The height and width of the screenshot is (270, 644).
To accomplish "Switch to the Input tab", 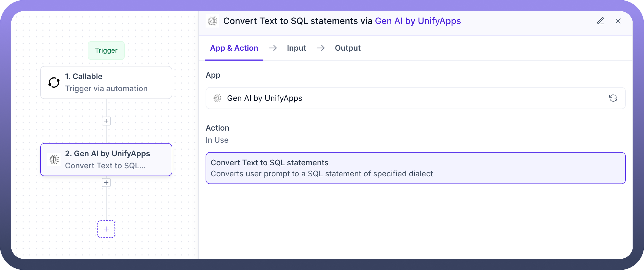I will coord(296,48).
